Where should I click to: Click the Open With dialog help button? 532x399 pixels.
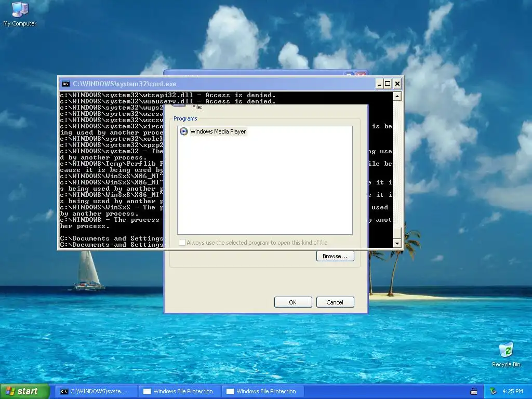click(x=349, y=74)
